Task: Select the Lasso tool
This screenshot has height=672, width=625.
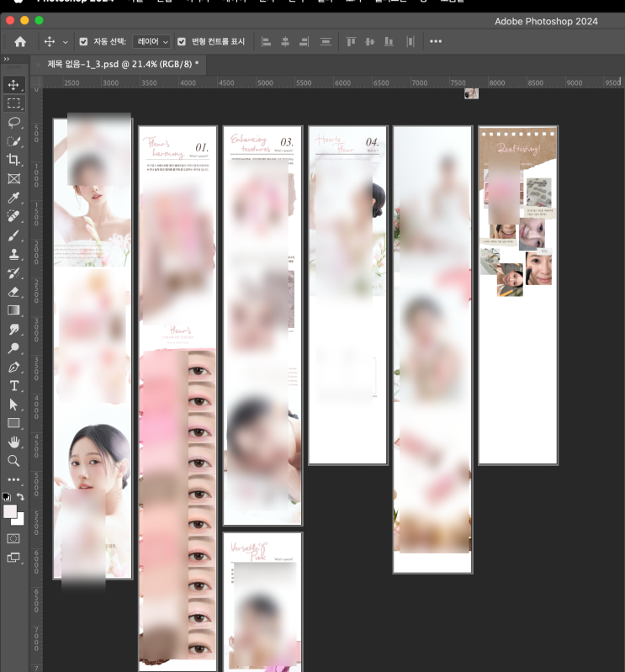Action: click(13, 123)
